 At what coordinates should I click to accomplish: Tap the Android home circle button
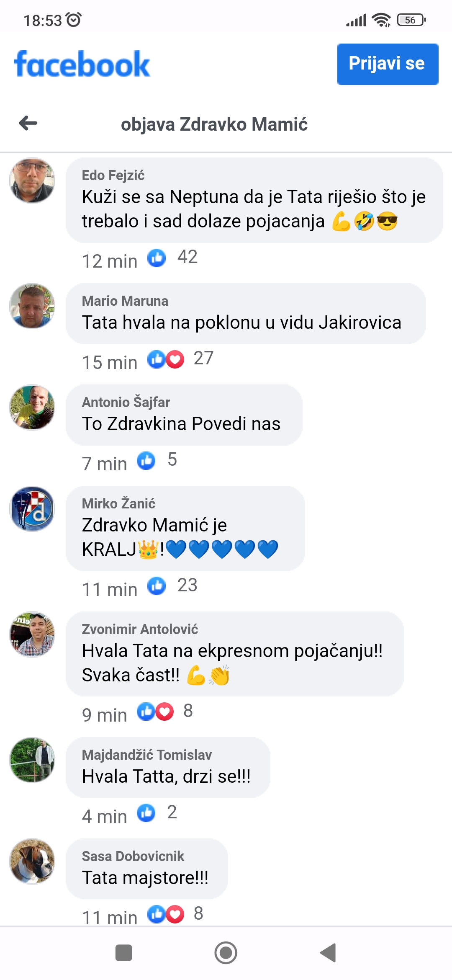[226, 953]
